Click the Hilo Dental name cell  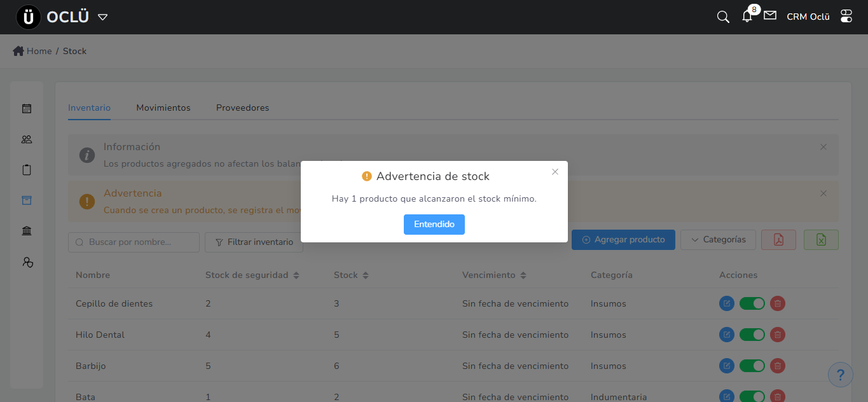100,335
